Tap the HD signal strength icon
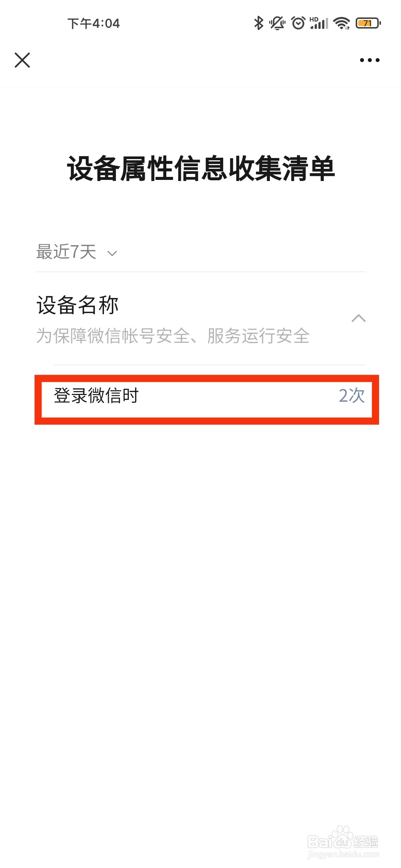401x868 pixels. point(319,23)
